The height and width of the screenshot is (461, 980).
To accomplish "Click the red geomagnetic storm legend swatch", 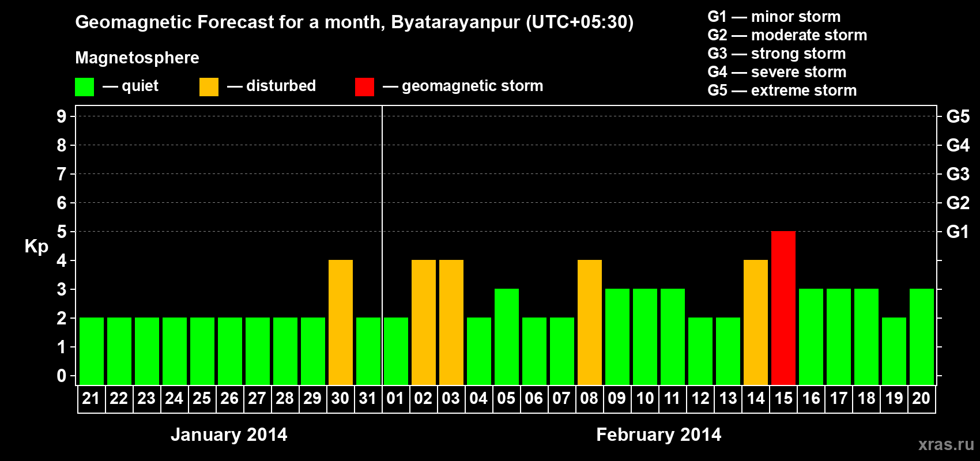I will [364, 87].
